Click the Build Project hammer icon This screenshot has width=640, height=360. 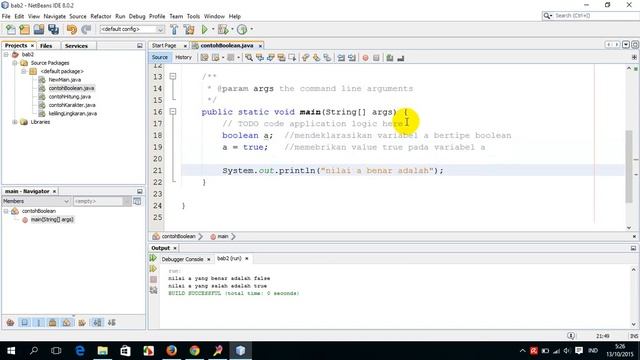[x=174, y=29]
